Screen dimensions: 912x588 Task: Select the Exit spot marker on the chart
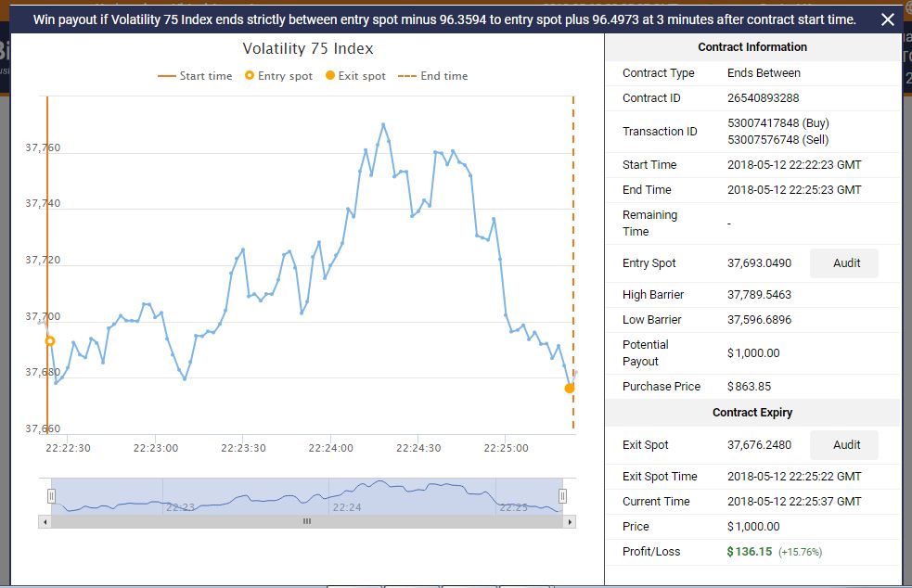(x=570, y=388)
